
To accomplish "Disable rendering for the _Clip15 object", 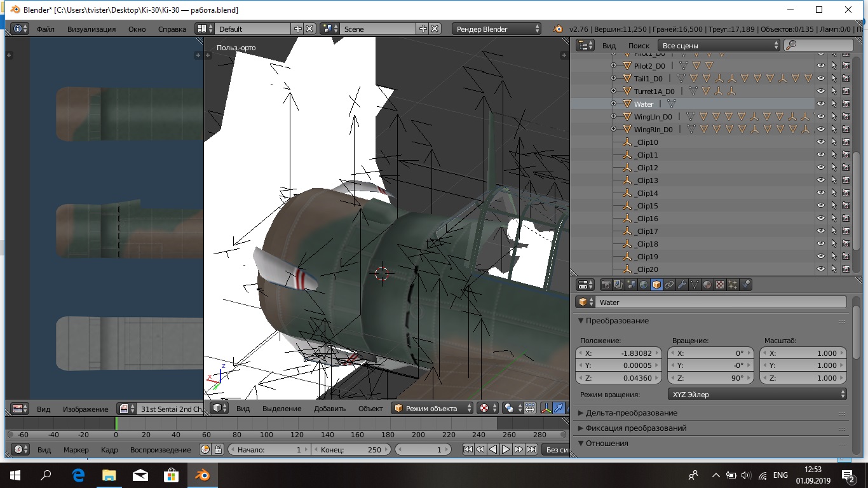I will [846, 206].
